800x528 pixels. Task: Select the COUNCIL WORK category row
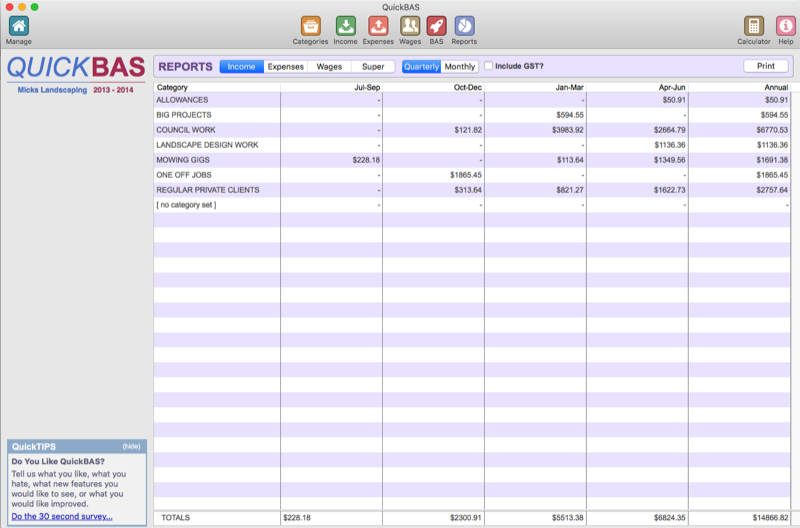(472, 130)
